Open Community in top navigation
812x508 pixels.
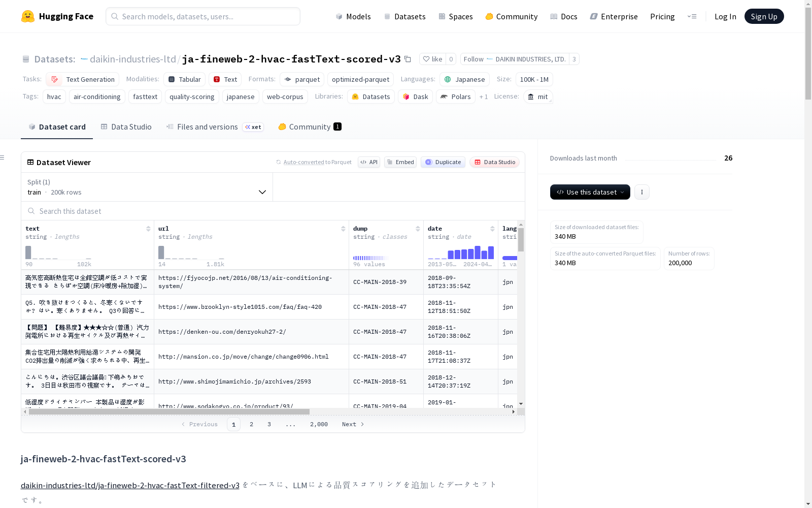pyautogui.click(x=511, y=16)
